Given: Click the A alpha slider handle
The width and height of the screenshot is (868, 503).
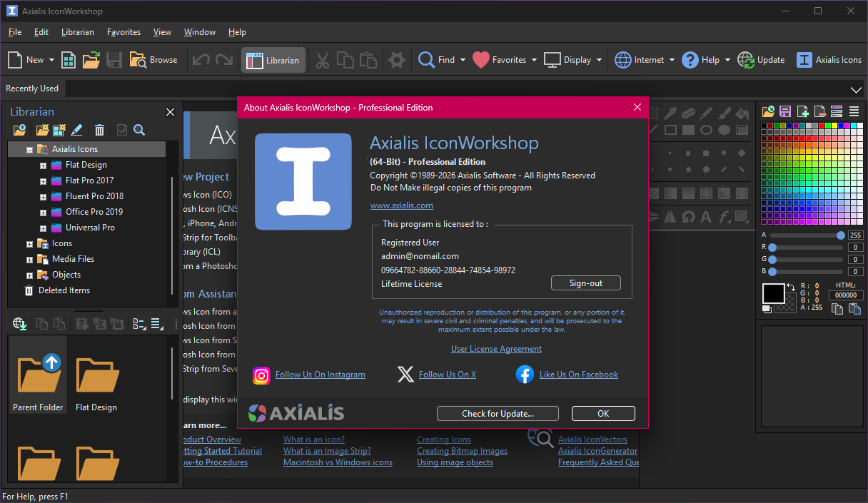Looking at the screenshot, I should click(840, 235).
